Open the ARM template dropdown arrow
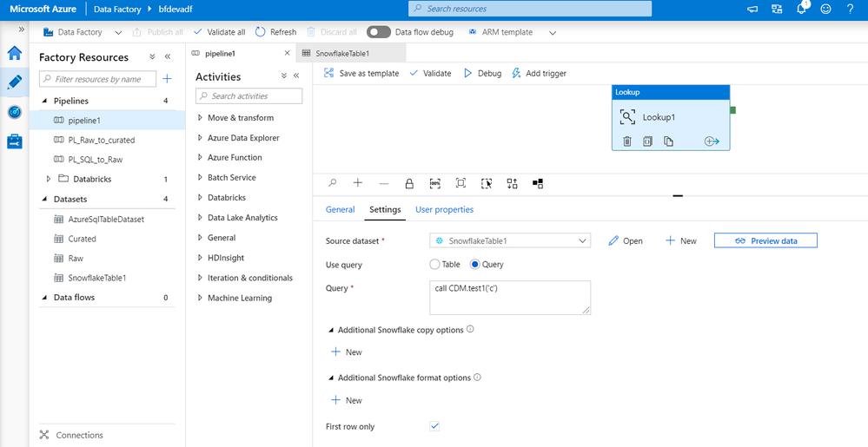This screenshot has height=447, width=868. pyautogui.click(x=553, y=33)
